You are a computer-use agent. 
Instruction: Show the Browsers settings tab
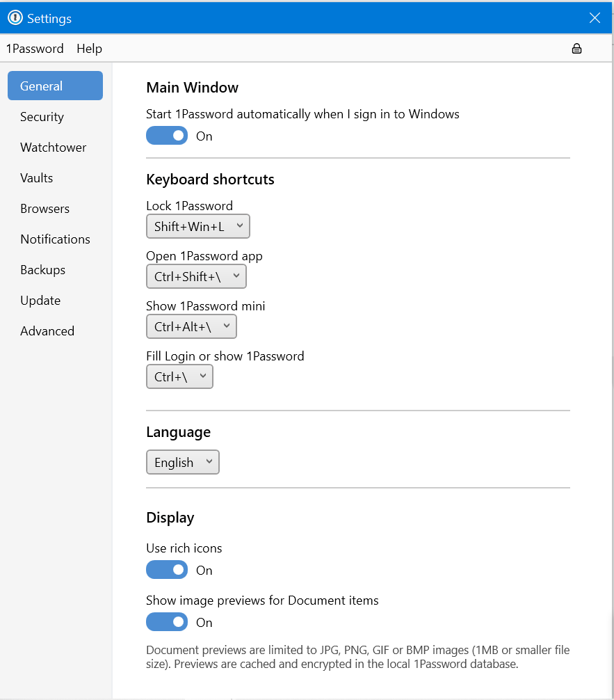coord(45,209)
